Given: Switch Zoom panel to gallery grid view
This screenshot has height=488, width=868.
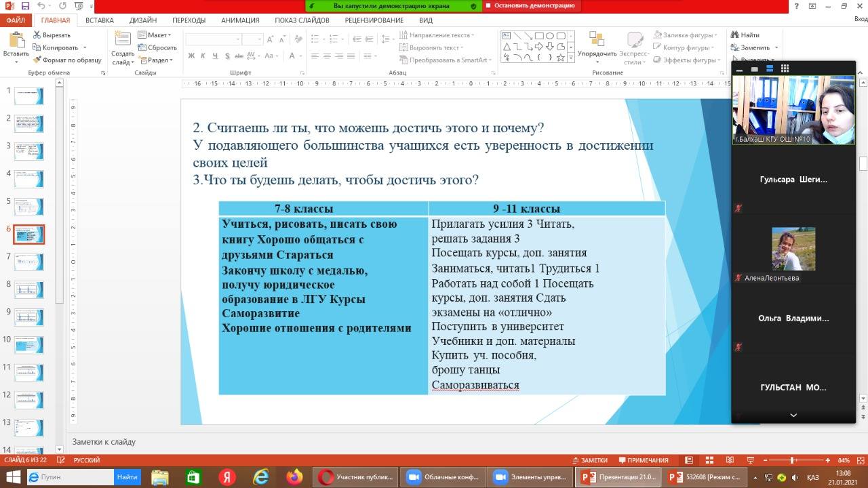Looking at the screenshot, I should [x=785, y=68].
